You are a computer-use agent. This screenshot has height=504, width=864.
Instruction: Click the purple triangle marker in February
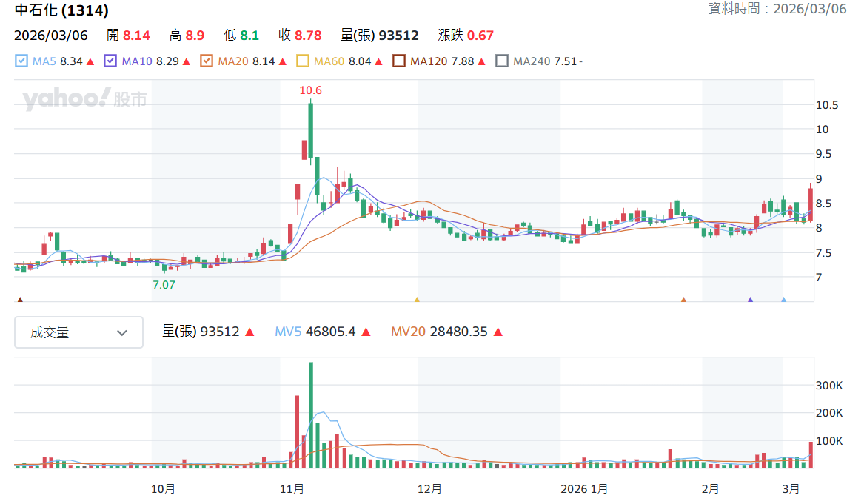coord(750,300)
